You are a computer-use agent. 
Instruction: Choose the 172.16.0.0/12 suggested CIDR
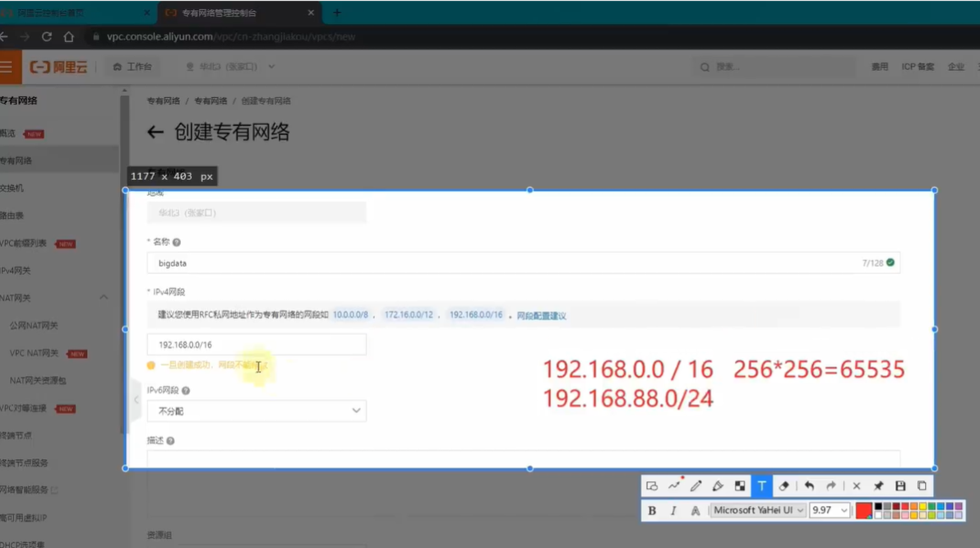point(408,314)
